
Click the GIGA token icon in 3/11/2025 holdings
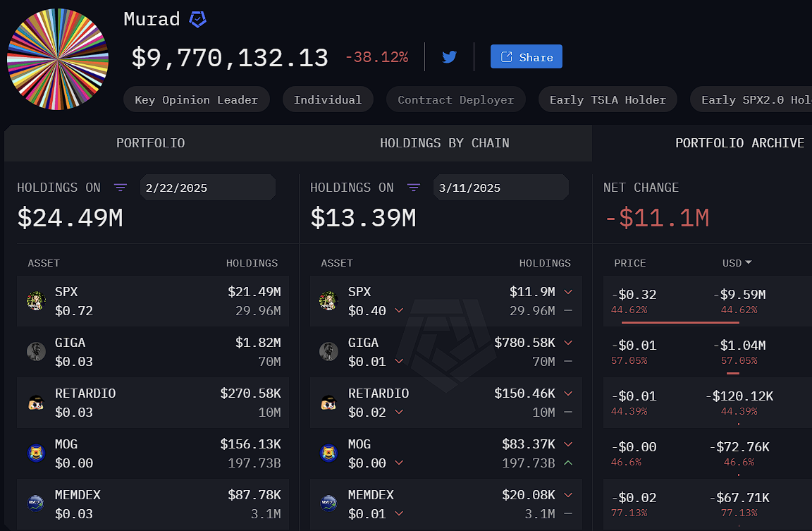(x=328, y=351)
